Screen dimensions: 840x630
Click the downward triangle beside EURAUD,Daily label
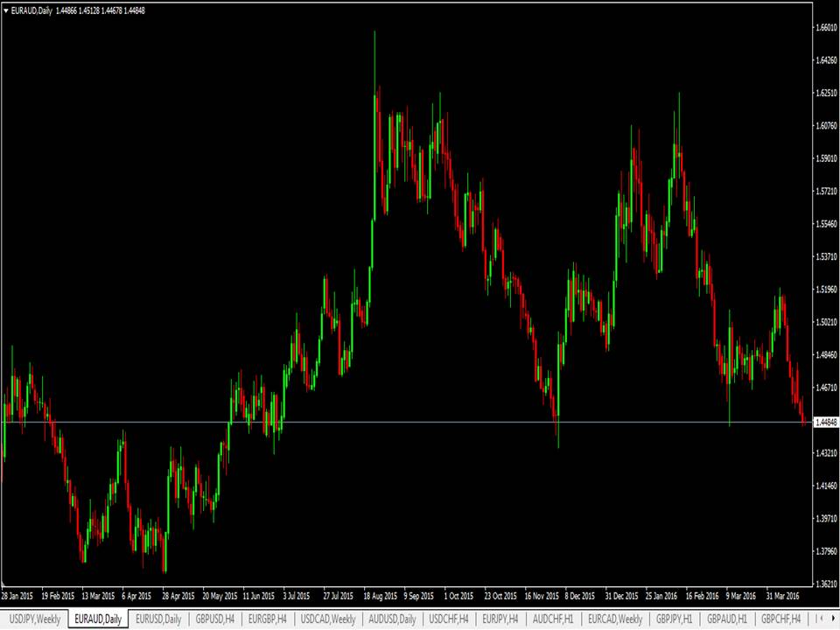click(x=5, y=10)
